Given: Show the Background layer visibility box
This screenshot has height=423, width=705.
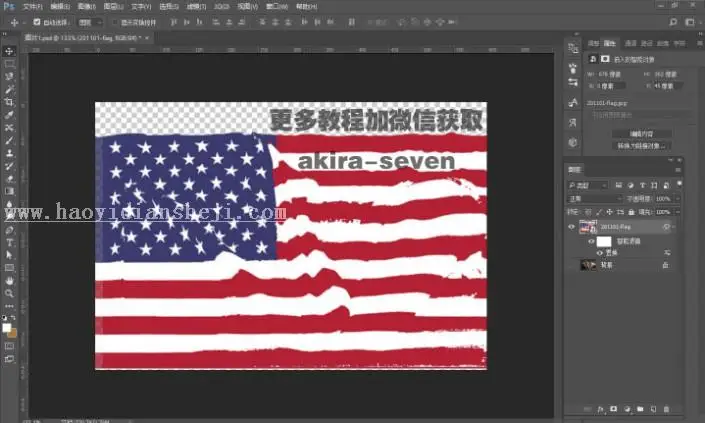Looking at the screenshot, I should click(571, 265).
